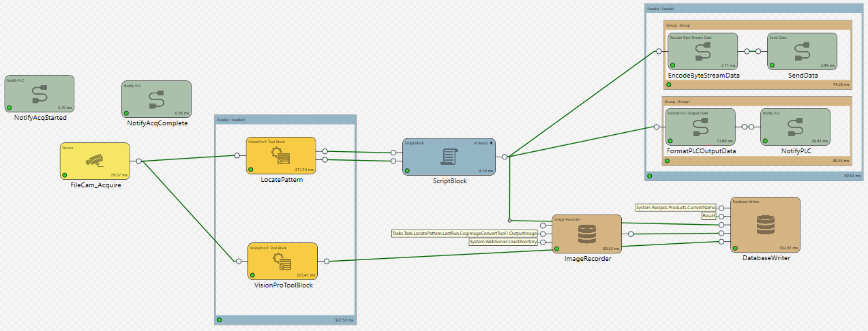Expand the ScriptBlock lines arrow

(491, 143)
